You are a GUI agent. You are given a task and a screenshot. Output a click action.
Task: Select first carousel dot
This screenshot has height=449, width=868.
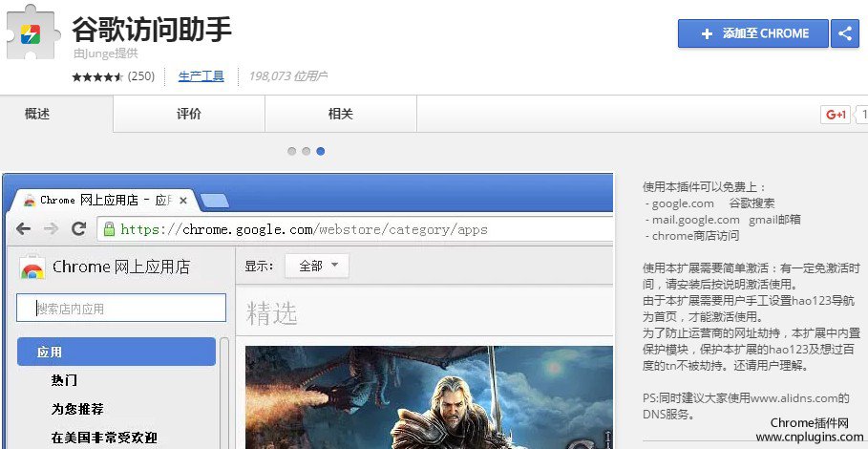292,151
